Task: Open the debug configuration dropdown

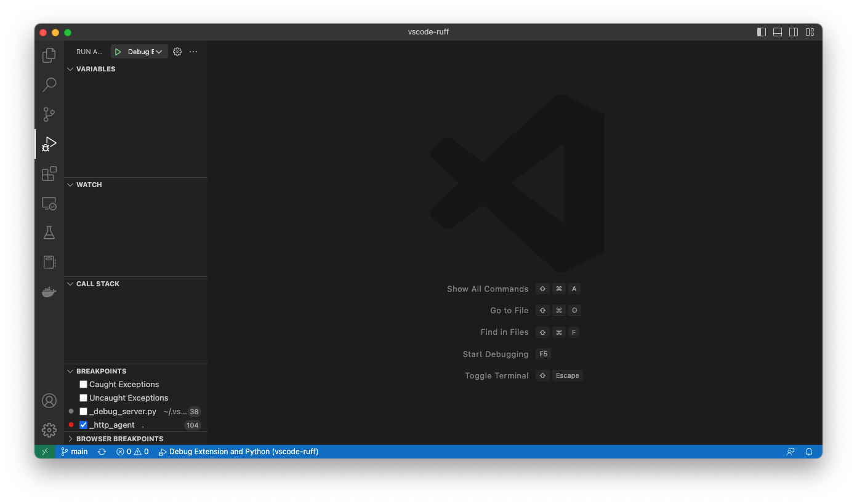Action: click(x=159, y=51)
